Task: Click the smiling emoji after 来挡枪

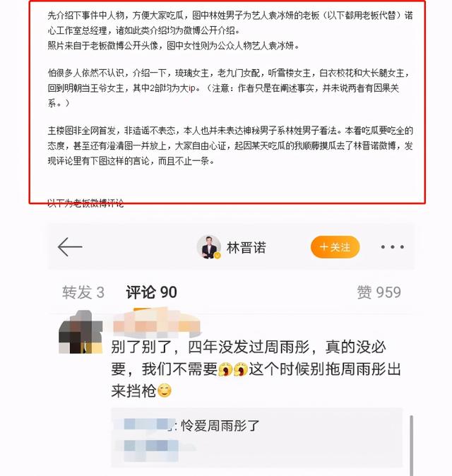Action: tap(165, 391)
